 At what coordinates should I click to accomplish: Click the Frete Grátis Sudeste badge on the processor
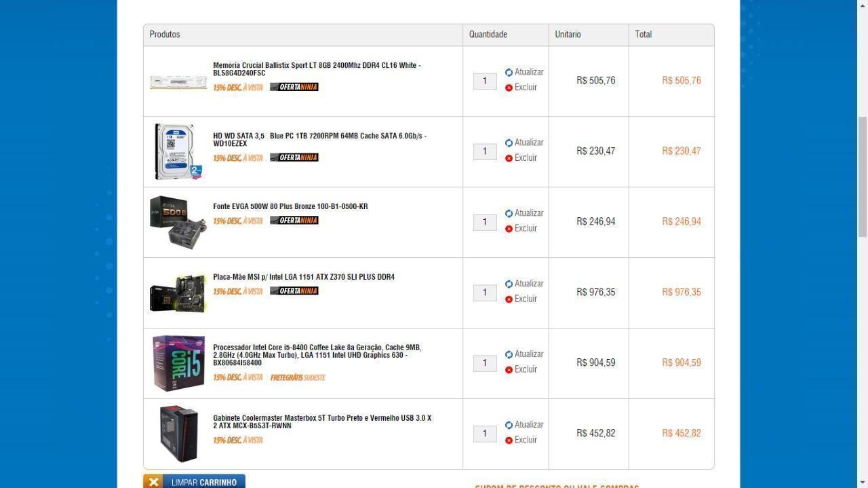point(298,377)
